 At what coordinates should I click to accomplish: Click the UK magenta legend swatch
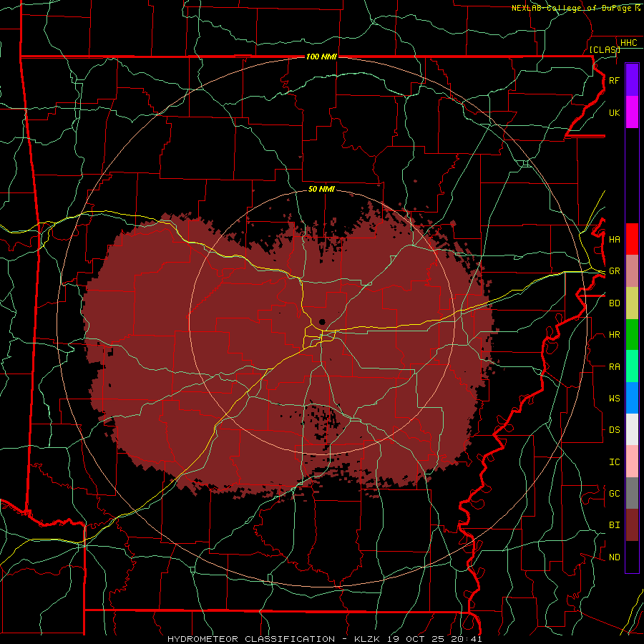click(x=632, y=112)
